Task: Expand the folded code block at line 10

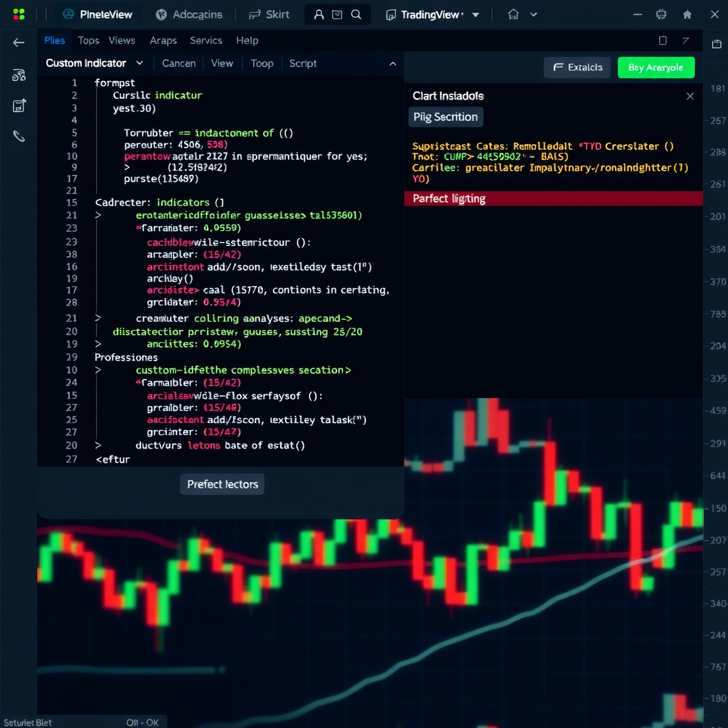Action: (98, 370)
